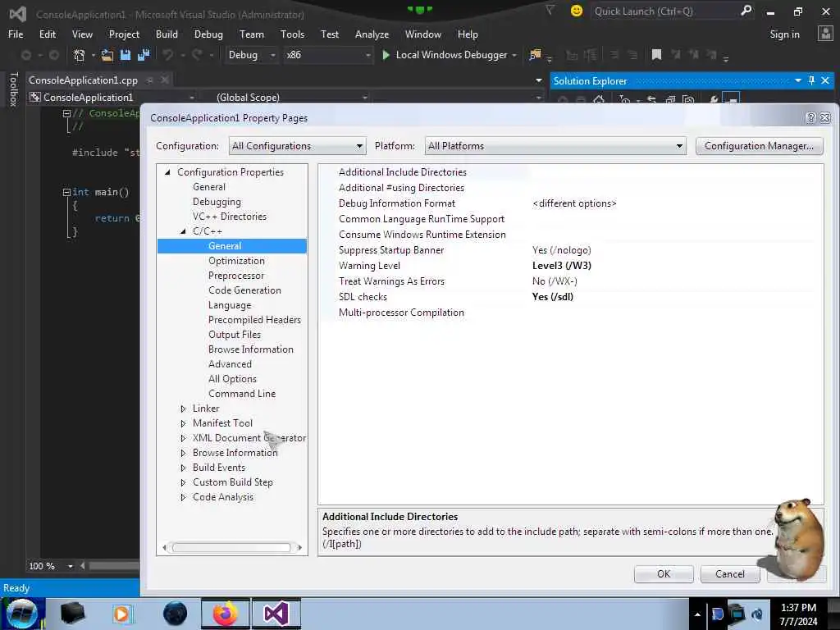This screenshot has height=630, width=840.
Task: Click the feedback smiley face icon
Action: tap(577, 11)
